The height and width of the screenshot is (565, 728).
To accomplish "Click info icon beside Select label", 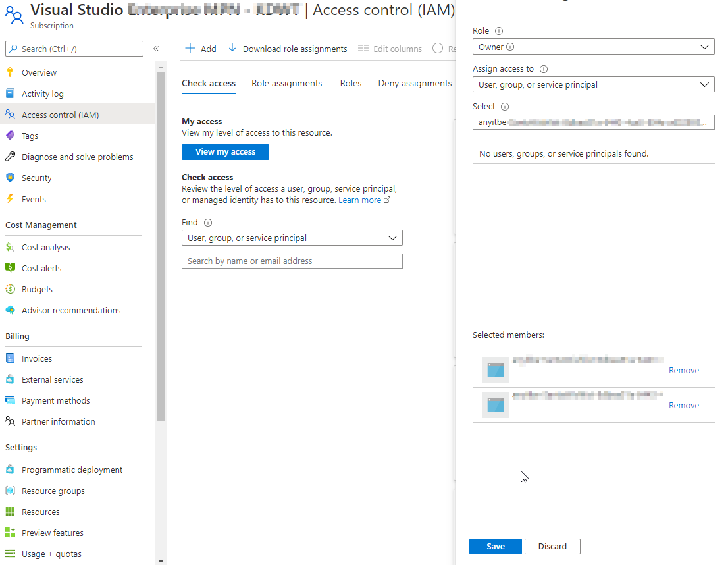I will pos(505,107).
